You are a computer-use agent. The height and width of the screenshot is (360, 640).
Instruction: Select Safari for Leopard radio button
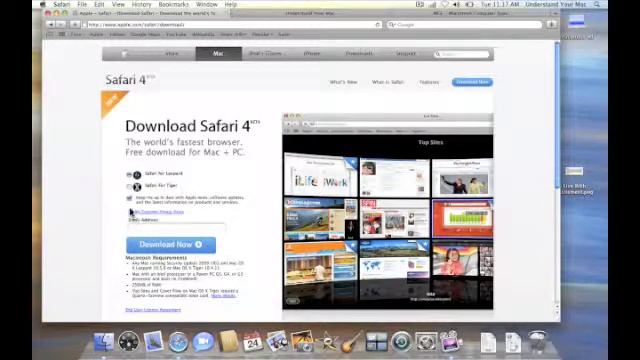tap(129, 175)
